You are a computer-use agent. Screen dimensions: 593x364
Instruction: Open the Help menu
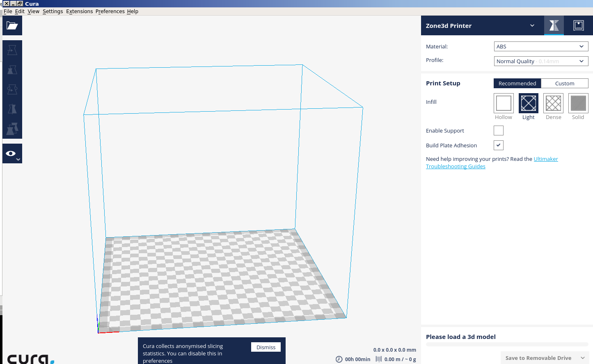tap(133, 11)
